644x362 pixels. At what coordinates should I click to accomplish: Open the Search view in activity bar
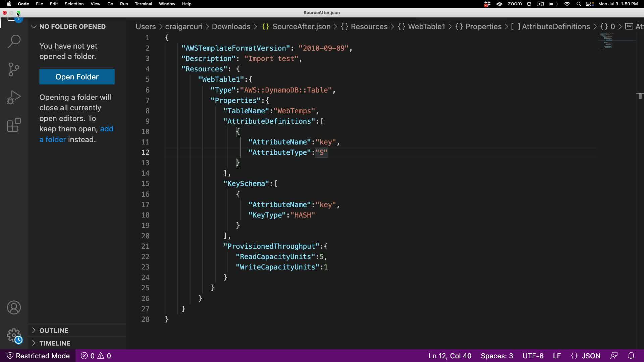click(14, 42)
